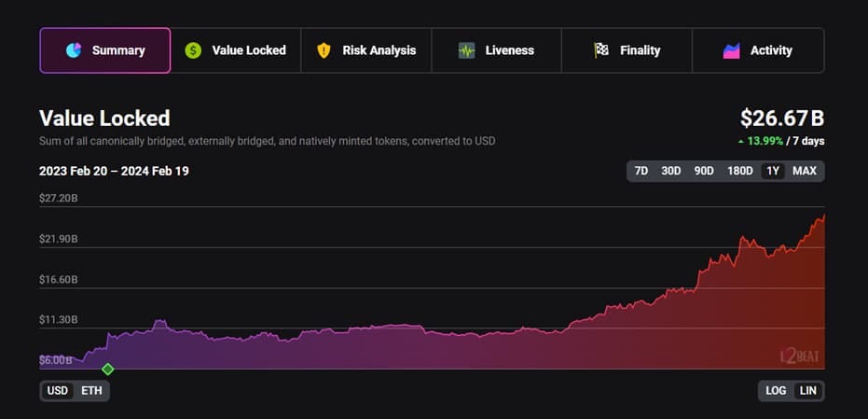Click the Liveness pulse icon
The image size is (868, 419).
click(x=467, y=50)
